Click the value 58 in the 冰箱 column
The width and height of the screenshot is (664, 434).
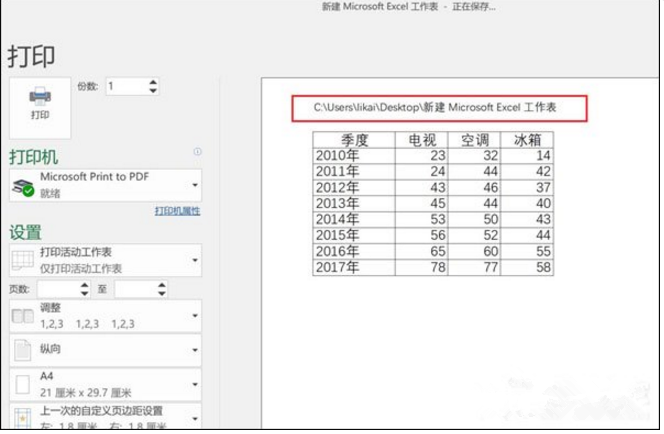543,268
